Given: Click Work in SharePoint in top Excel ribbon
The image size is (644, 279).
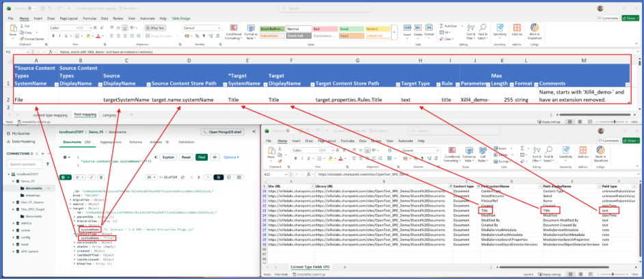Looking at the screenshot, I should [535, 31].
